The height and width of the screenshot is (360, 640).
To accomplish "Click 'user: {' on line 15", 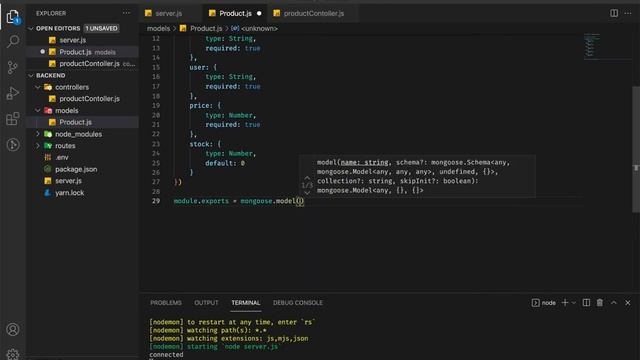I will pos(203,67).
